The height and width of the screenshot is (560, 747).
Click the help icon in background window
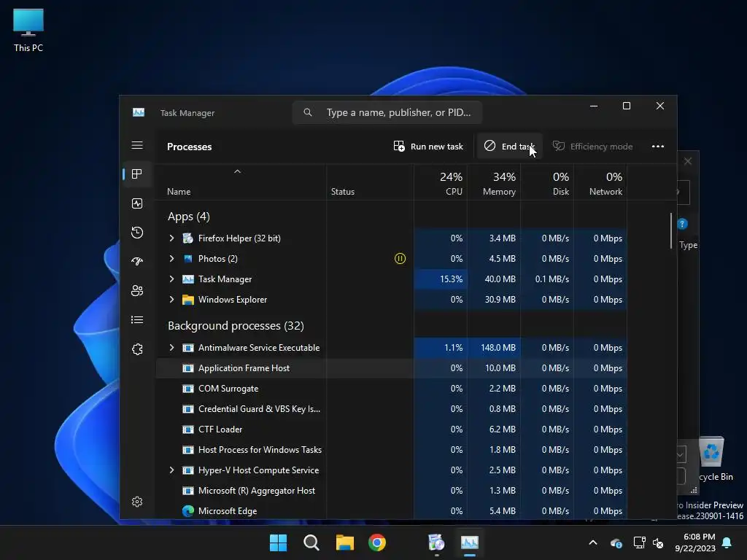pyautogui.click(x=682, y=224)
